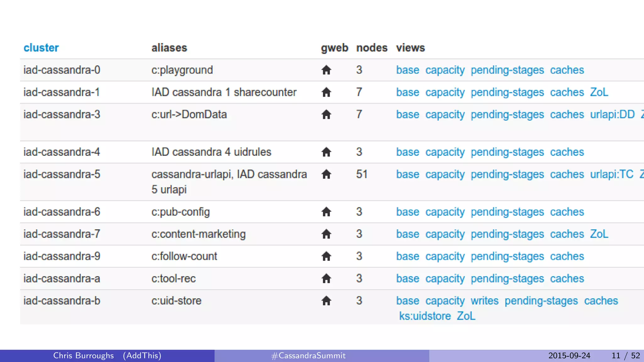
Task: Open base view for iad-cassandra-0
Action: [x=408, y=70]
